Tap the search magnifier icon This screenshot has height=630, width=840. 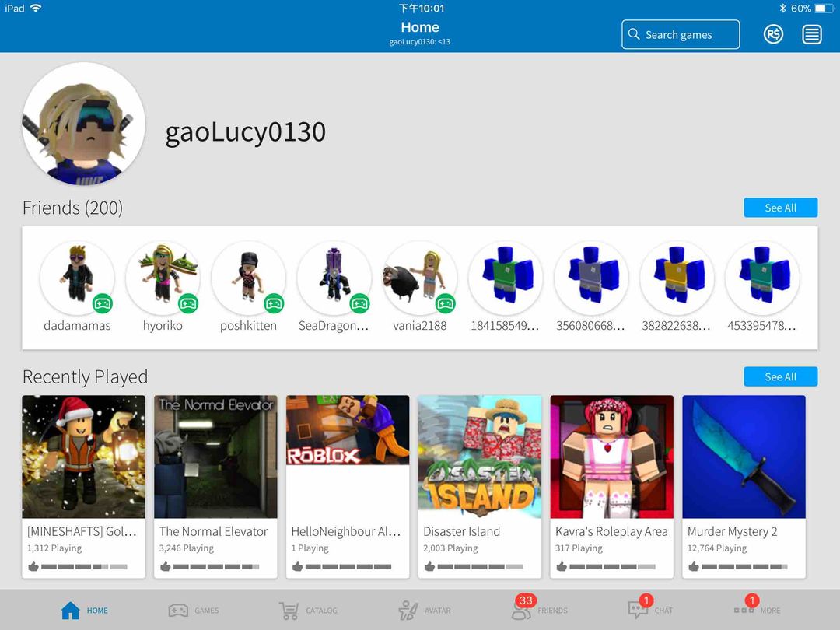coord(634,34)
